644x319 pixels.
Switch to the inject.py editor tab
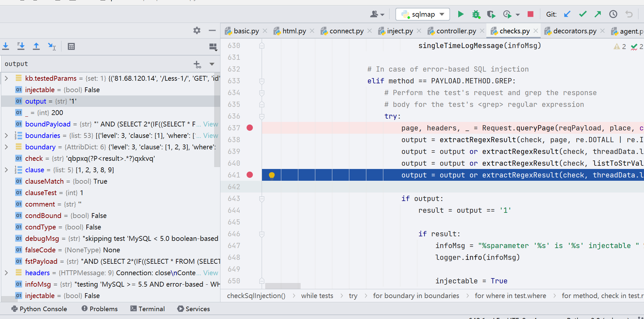pyautogui.click(x=399, y=31)
